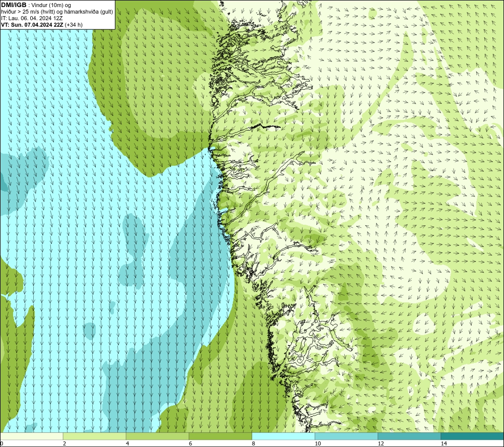The height and width of the screenshot is (447, 504).
Task: Click scale label '0'
Action: coord(2,443)
